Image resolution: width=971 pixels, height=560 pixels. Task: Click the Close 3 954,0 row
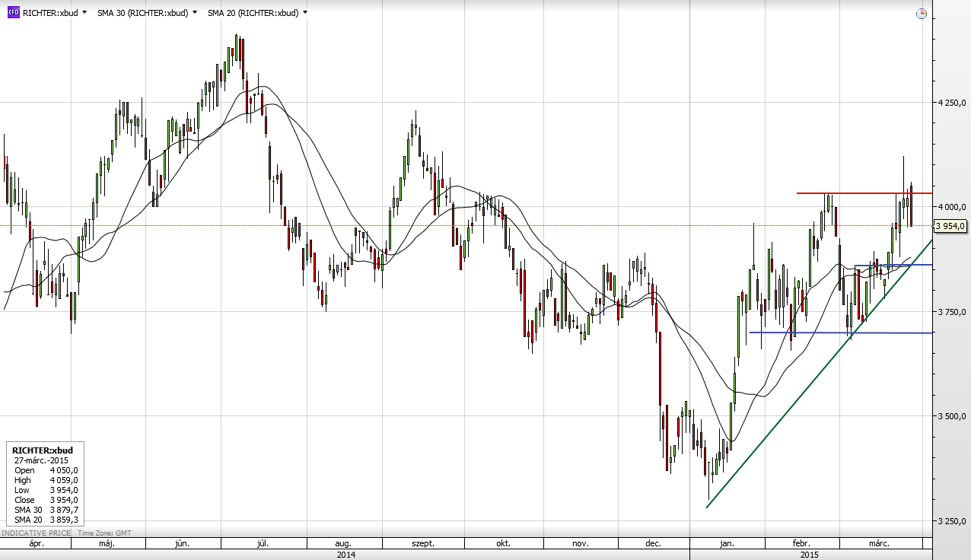(46, 500)
